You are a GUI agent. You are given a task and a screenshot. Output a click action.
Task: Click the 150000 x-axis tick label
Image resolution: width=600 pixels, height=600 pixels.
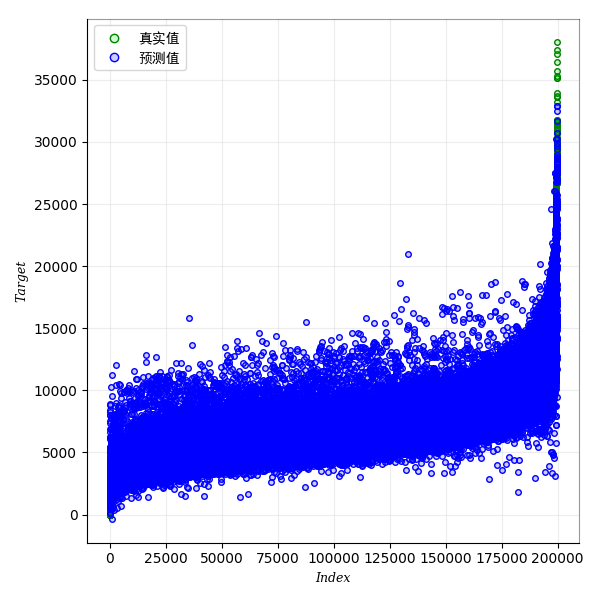point(446,558)
